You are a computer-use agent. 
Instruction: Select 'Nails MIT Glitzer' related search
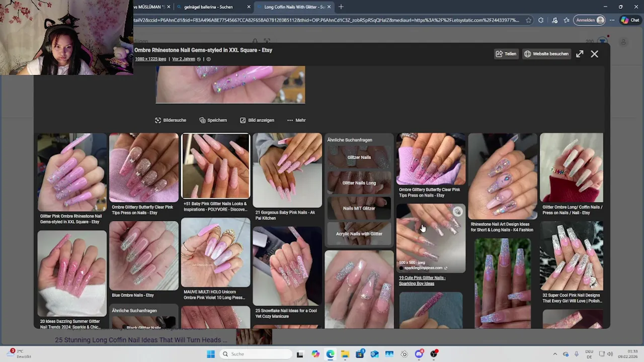point(359,208)
